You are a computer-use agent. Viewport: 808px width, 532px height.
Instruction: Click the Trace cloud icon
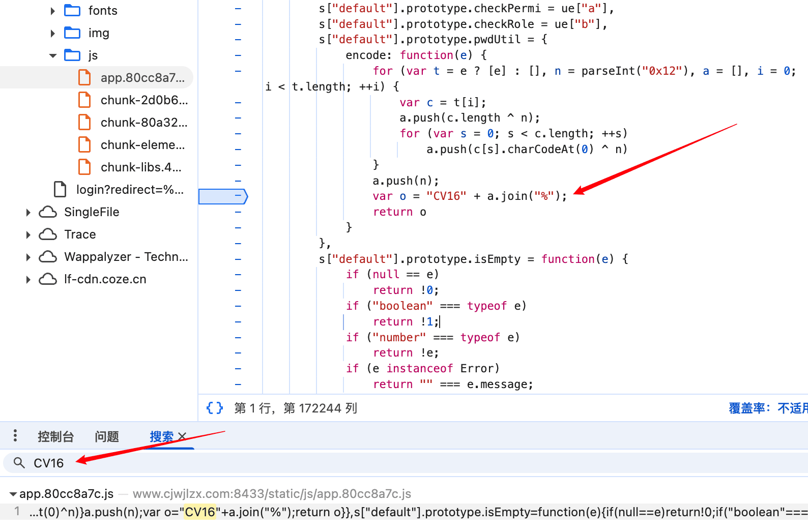point(48,234)
